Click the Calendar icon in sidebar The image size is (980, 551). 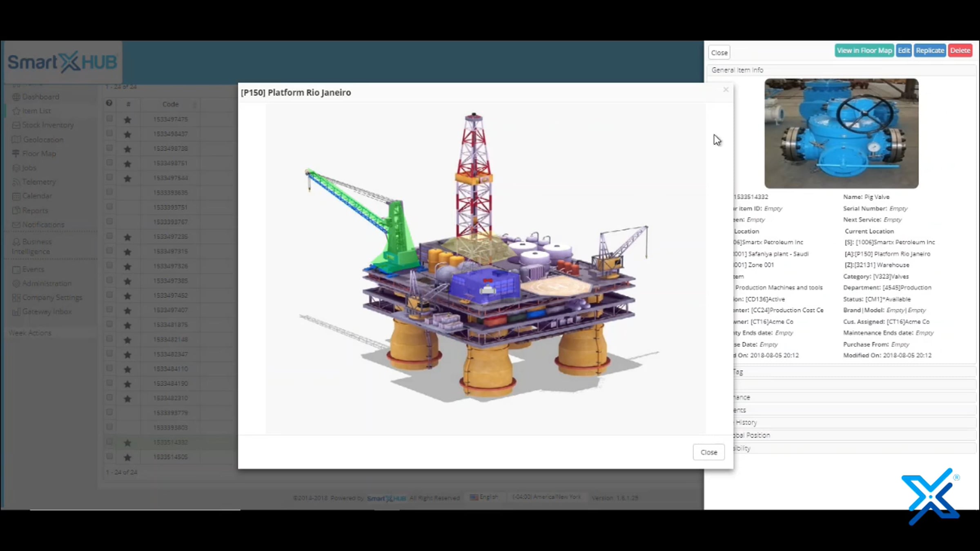tap(16, 196)
